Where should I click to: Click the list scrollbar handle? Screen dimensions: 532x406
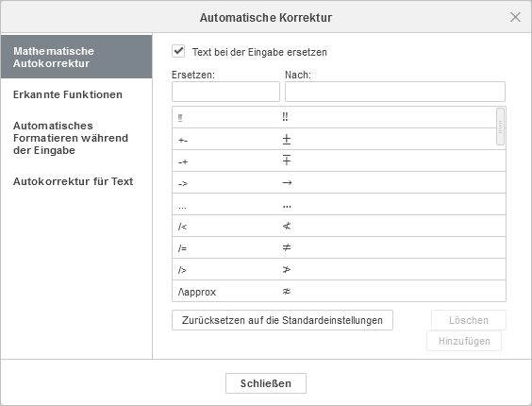[x=500, y=127]
